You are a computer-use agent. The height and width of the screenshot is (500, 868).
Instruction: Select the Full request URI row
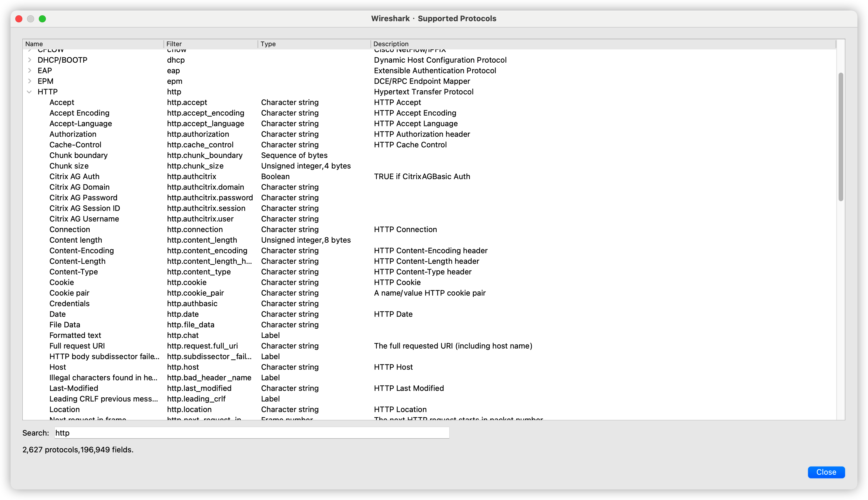click(429, 346)
